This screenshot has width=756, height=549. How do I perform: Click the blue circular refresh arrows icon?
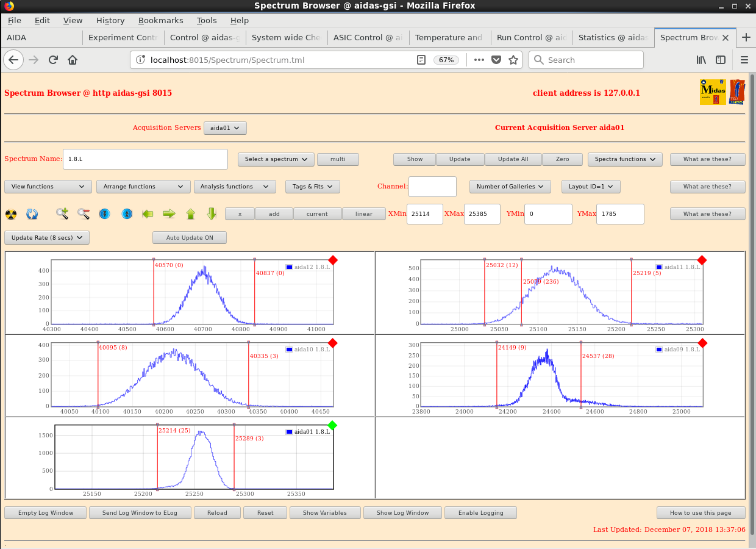(x=32, y=214)
